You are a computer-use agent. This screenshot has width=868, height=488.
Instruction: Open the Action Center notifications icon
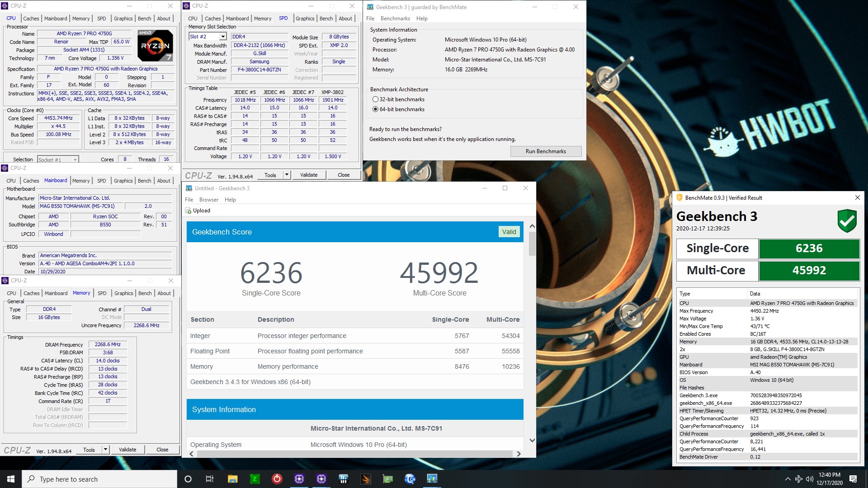853,479
